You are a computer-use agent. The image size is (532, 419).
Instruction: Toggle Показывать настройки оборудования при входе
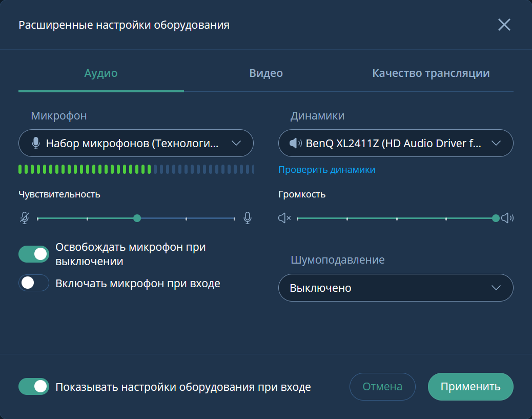pyautogui.click(x=34, y=386)
